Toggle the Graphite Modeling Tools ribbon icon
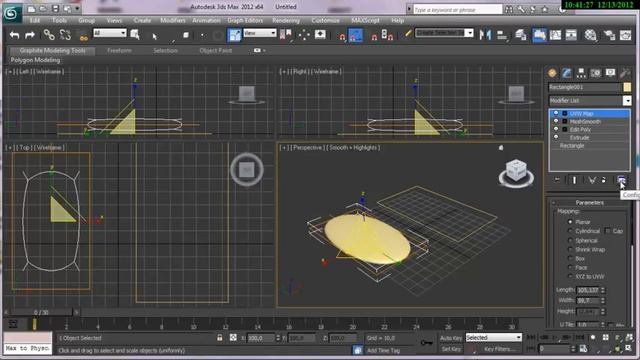Image resolution: width=640 pixels, height=360 pixels. (x=539, y=35)
